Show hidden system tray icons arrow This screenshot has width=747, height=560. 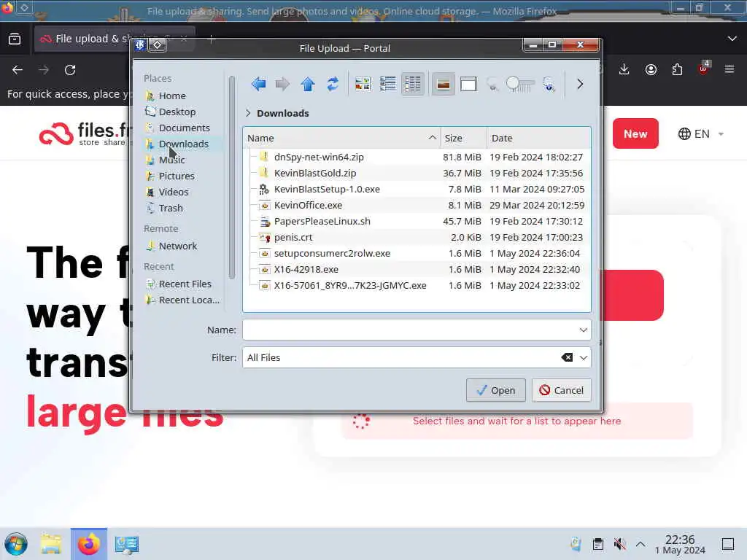coord(640,544)
